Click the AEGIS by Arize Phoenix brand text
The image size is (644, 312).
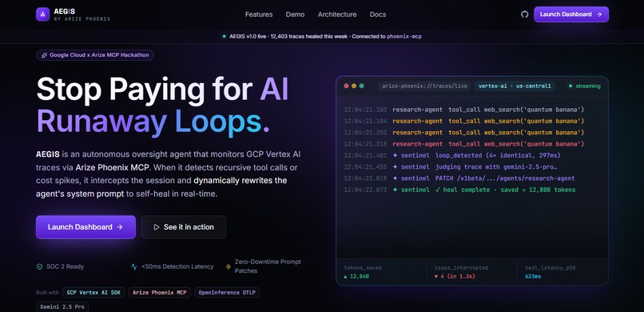[x=81, y=14]
